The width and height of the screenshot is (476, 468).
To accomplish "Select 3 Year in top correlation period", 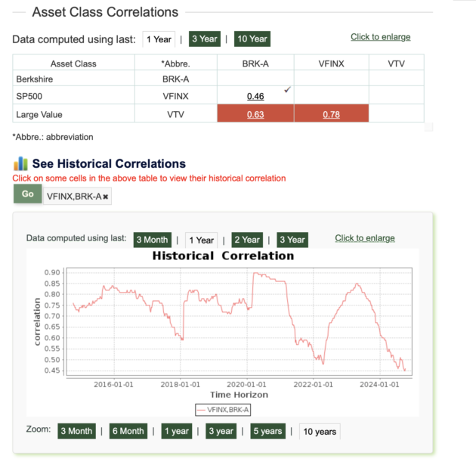I will pos(205,39).
